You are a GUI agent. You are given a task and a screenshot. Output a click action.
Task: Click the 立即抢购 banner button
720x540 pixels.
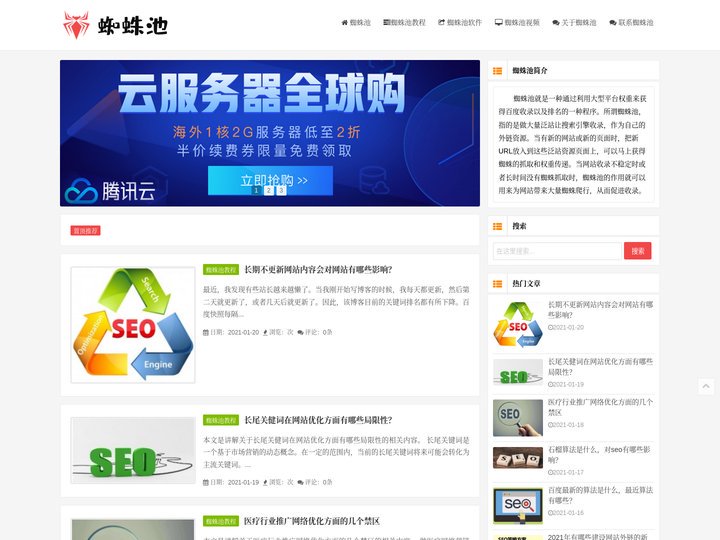(270, 179)
